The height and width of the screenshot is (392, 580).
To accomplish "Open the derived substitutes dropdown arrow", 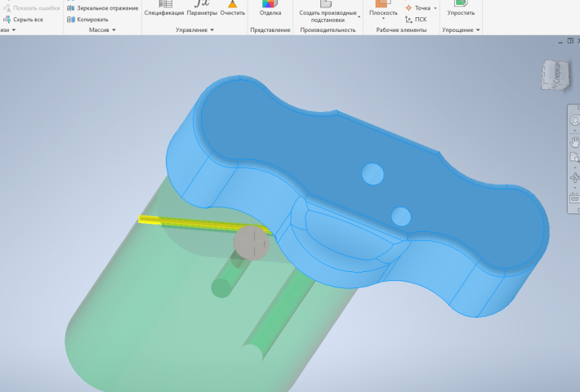I will point(359,16).
